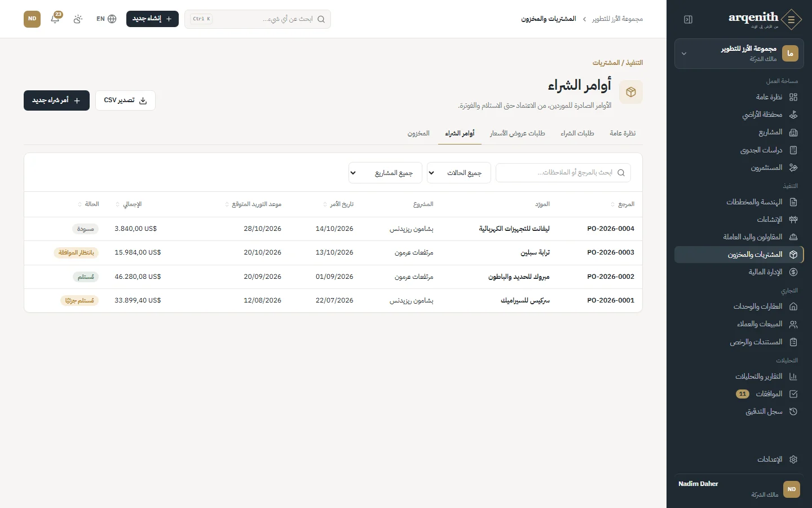The height and width of the screenshot is (508, 812).
Task: Expand company switcher مجموعة الأرز للتطوير
Action: click(739, 54)
